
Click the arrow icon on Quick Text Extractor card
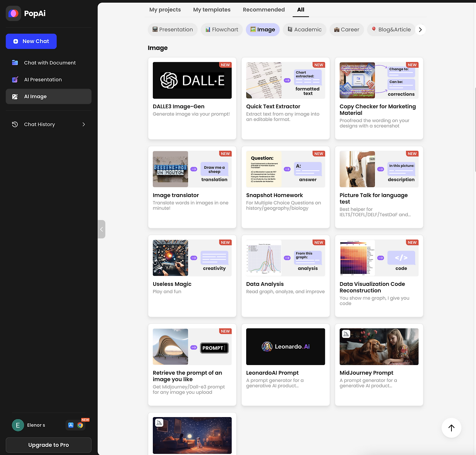(287, 80)
